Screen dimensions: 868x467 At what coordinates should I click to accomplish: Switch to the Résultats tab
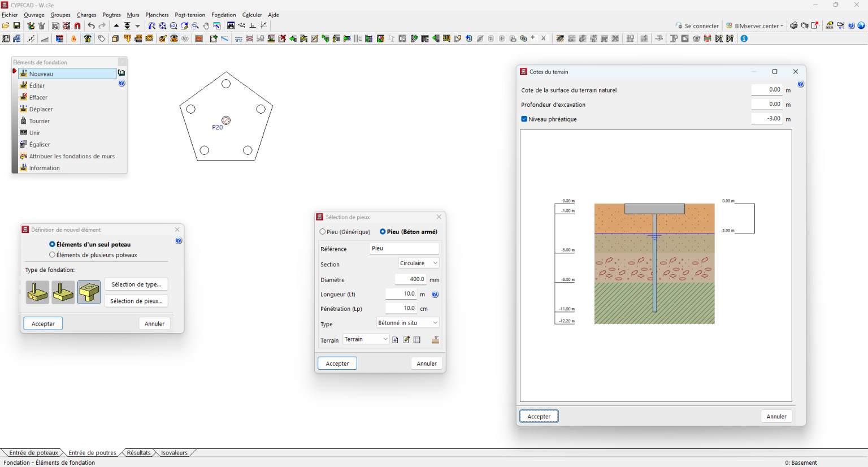(x=138, y=453)
